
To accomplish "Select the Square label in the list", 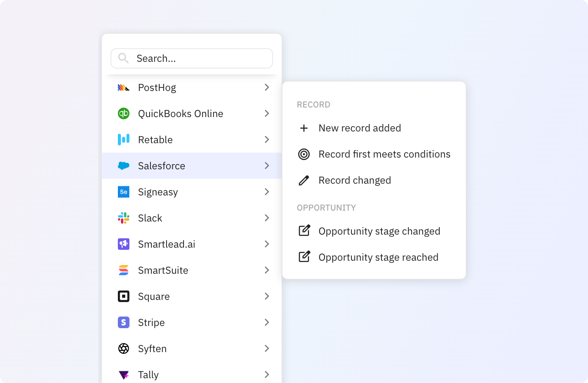I will click(154, 296).
